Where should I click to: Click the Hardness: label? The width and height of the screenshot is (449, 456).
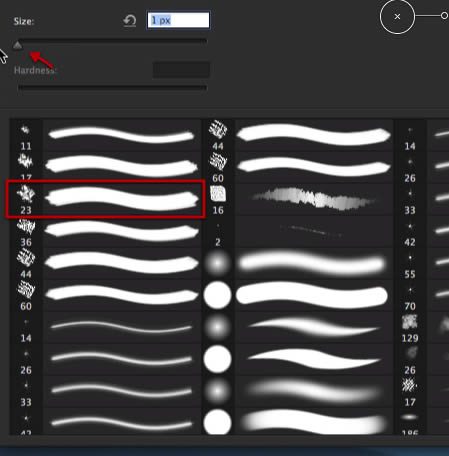pos(35,70)
